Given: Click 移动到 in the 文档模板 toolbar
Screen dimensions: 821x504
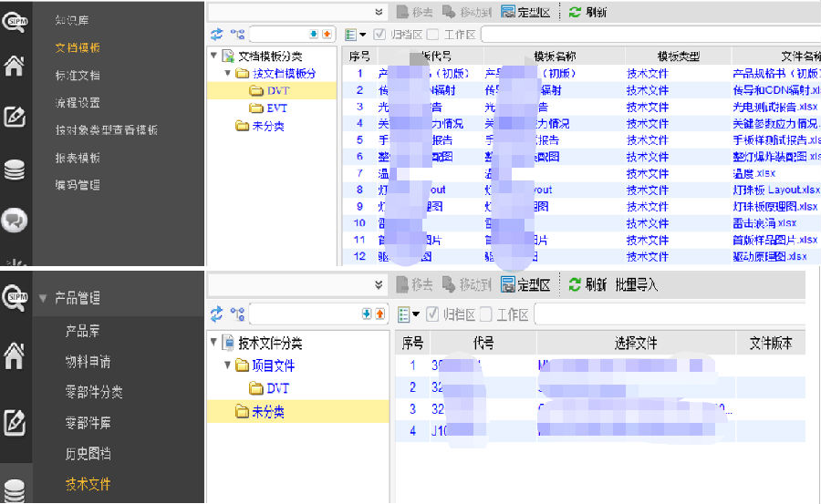Looking at the screenshot, I should point(467,12).
